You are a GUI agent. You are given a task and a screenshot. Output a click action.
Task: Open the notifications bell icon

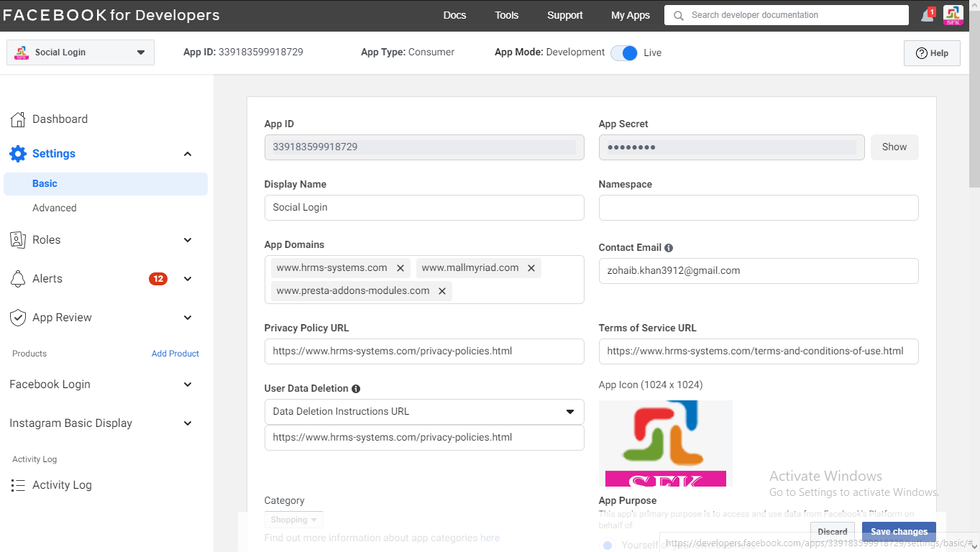[x=928, y=15]
